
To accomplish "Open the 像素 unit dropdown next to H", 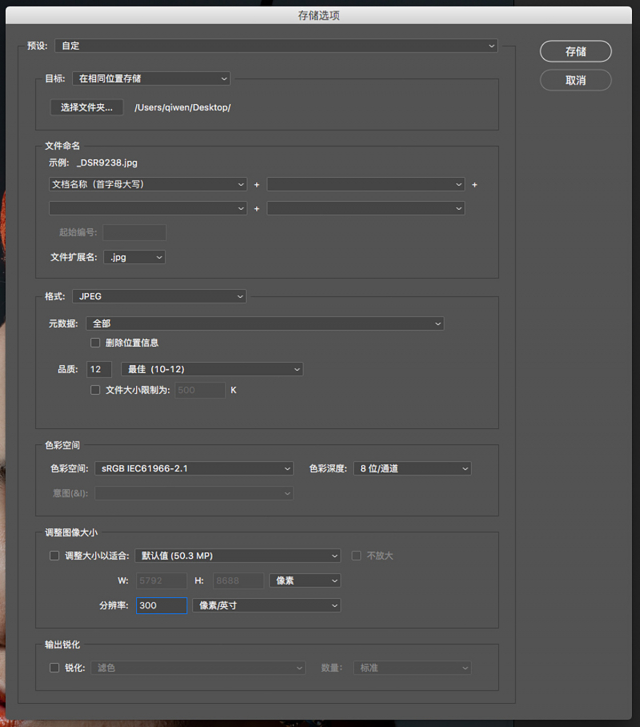I will pyautogui.click(x=305, y=580).
